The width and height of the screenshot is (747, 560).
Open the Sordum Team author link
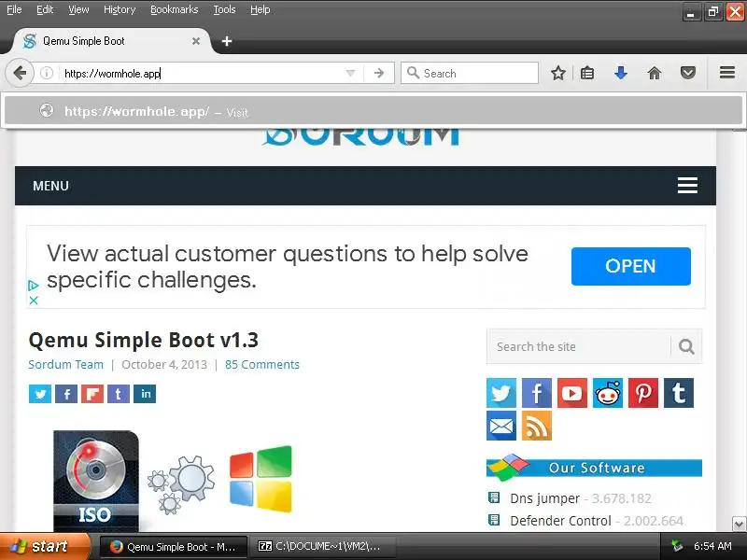[x=65, y=364]
